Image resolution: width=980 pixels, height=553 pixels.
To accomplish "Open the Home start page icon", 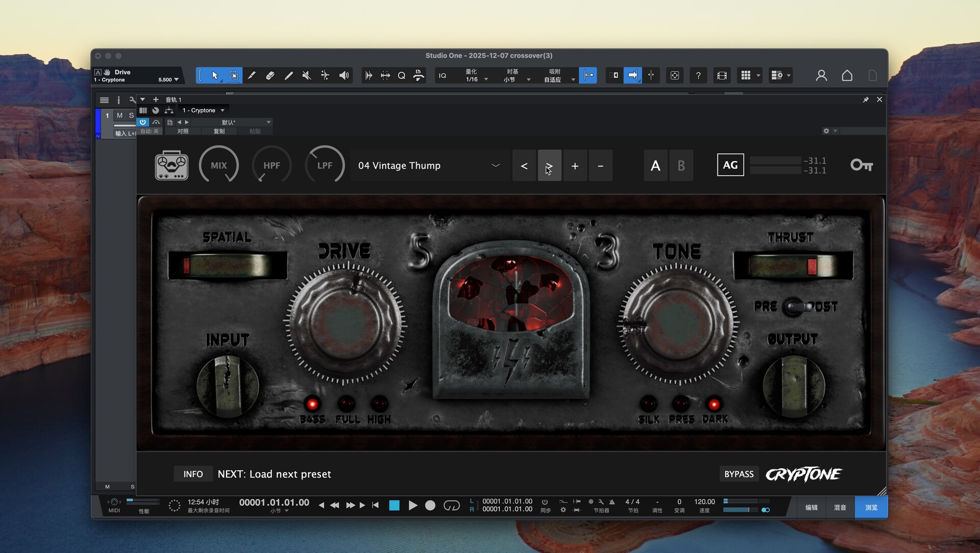I will point(847,76).
